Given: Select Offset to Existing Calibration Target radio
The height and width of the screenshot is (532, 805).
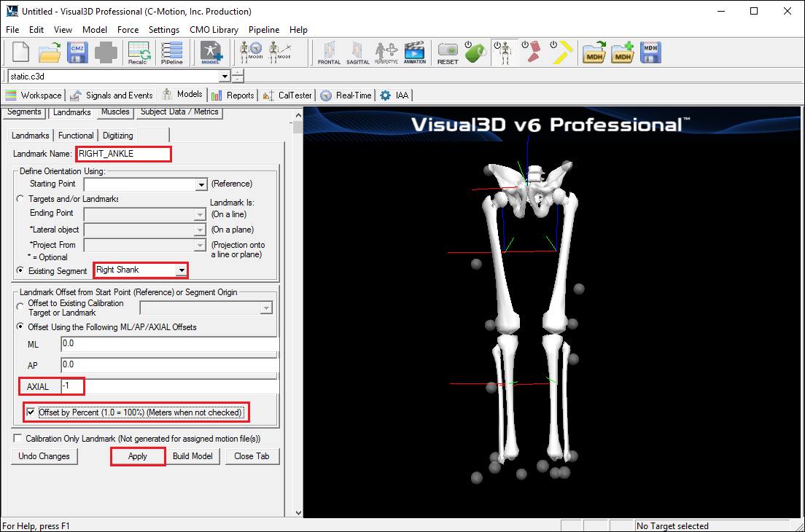Looking at the screenshot, I should pyautogui.click(x=20, y=307).
